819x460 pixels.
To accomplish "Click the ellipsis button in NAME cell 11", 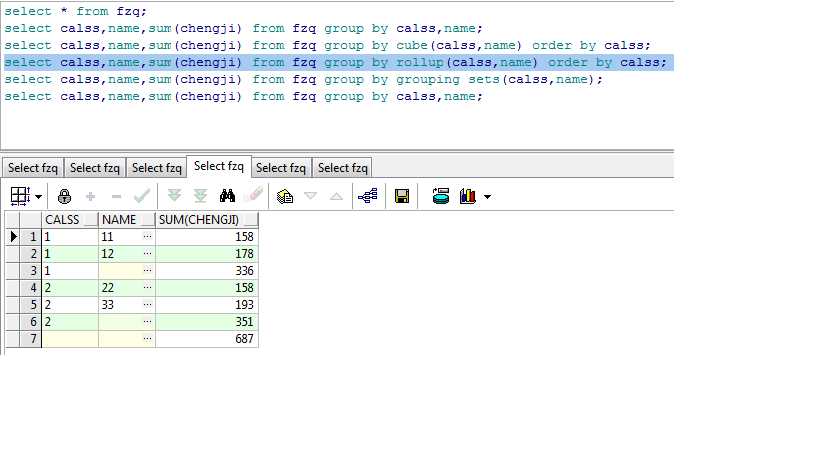I will (148, 237).
